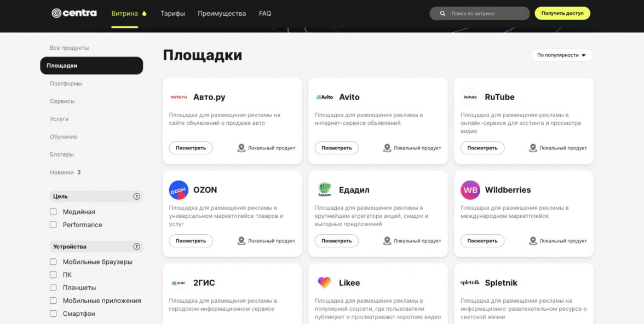This screenshot has width=644, height=324.
Task: Click the Likee card title
Action: [x=349, y=283]
